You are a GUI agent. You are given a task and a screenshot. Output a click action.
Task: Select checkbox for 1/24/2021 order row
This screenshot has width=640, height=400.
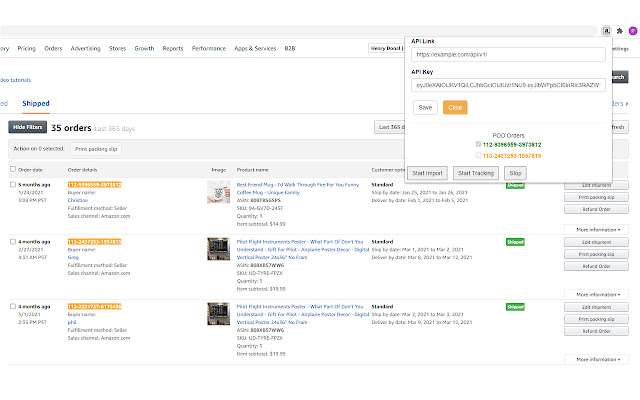(13, 184)
